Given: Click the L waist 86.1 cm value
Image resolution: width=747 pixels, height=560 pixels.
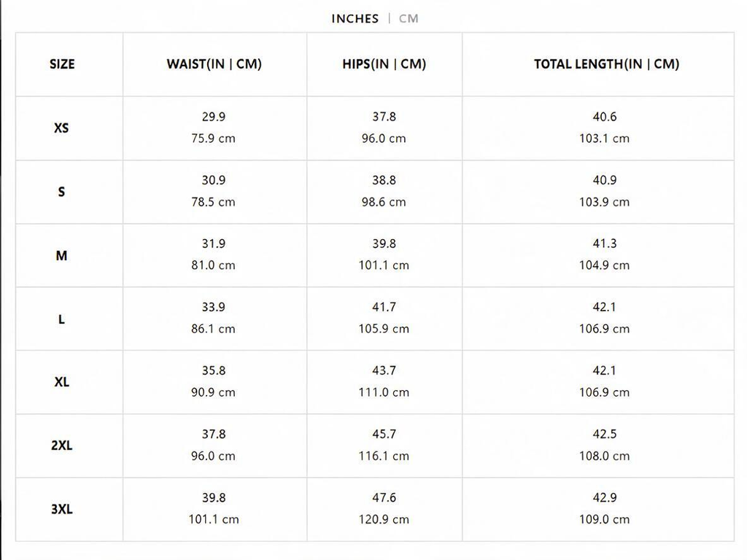Looking at the screenshot, I should click(x=213, y=329).
